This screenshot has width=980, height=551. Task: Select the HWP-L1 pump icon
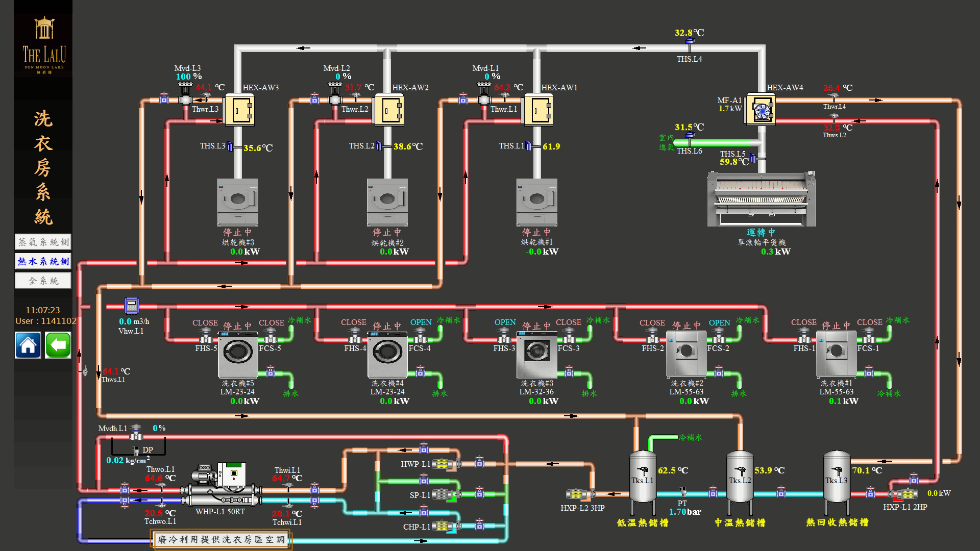point(443,464)
